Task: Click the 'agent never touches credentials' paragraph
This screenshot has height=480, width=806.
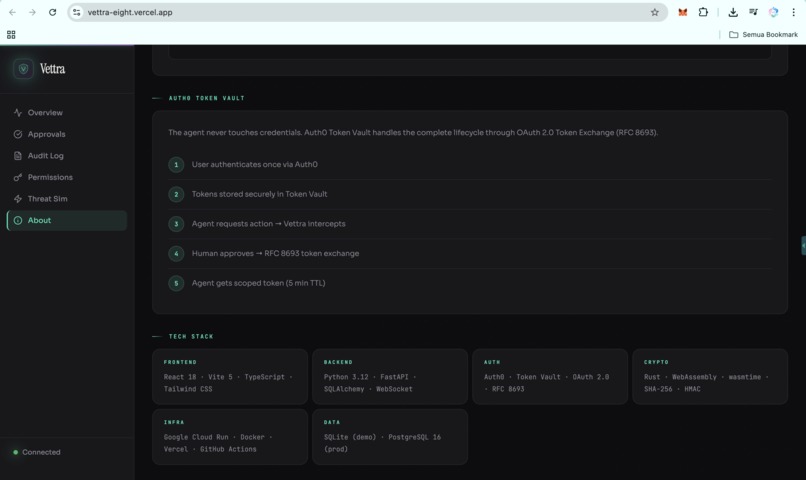Action: pos(413,133)
